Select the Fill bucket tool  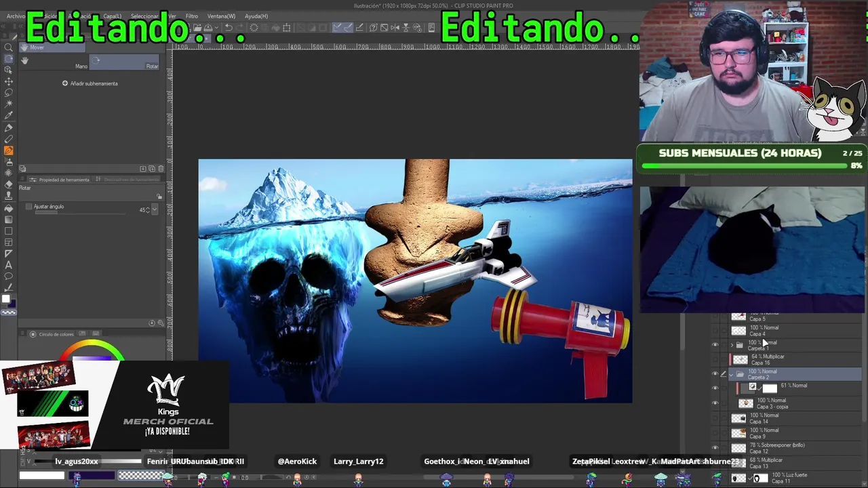point(9,208)
